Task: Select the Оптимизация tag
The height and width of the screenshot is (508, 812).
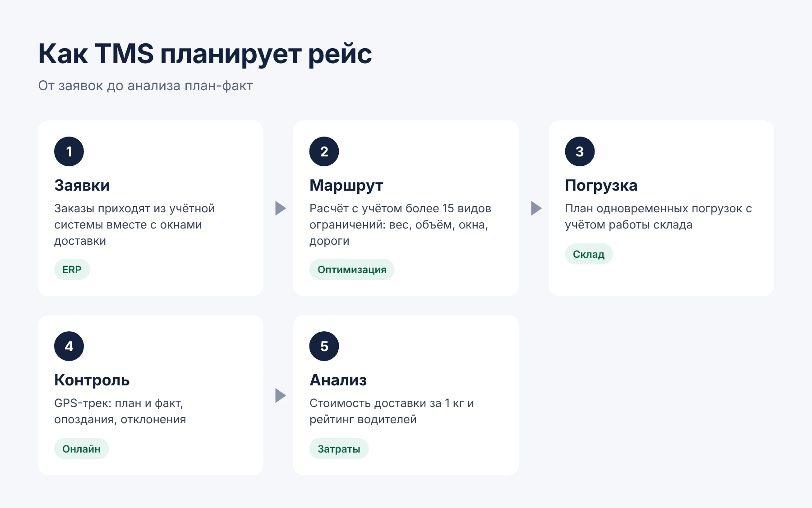Action: coord(352,270)
